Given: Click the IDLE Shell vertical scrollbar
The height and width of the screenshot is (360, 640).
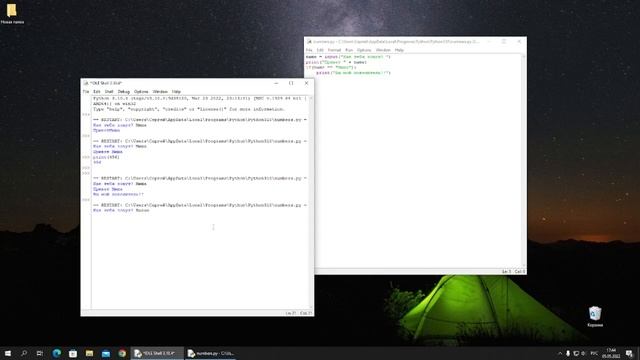Looking at the screenshot, I should point(311,202).
